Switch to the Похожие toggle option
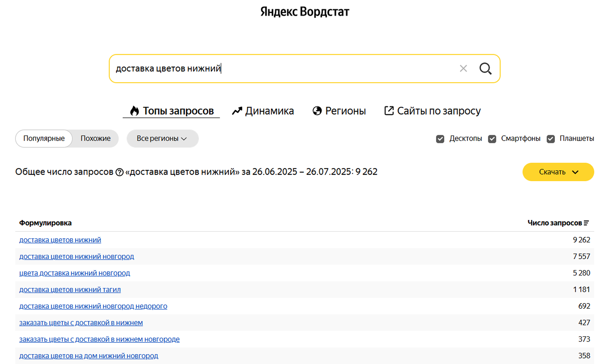This screenshot has height=364, width=609. tap(95, 138)
